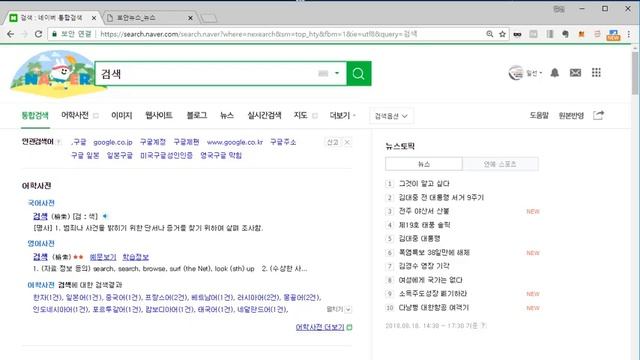The image size is (640, 360).
Task: Switch to the 블로그 tab
Action: coord(197,116)
